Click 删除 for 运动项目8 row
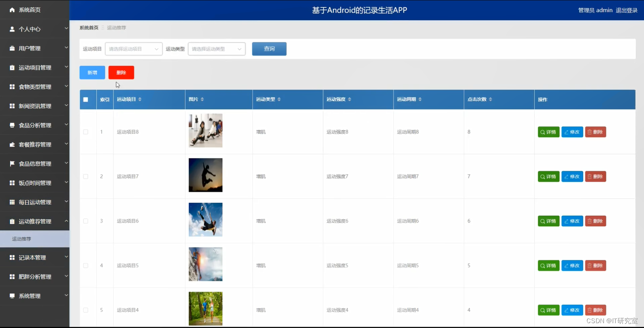Image resolution: width=644 pixels, height=328 pixels. tap(595, 132)
